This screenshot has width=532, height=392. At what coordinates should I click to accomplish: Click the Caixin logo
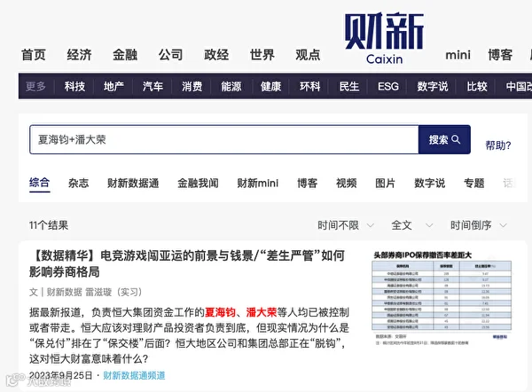pos(384,38)
